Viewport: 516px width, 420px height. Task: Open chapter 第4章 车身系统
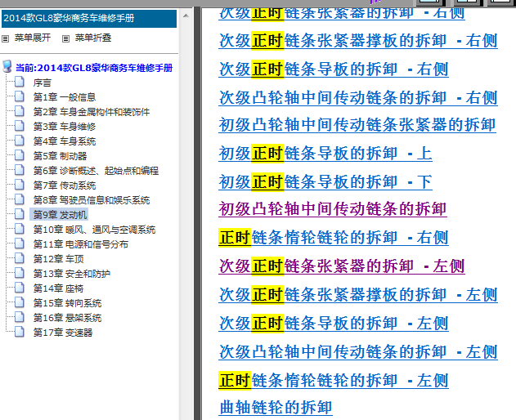(x=65, y=141)
